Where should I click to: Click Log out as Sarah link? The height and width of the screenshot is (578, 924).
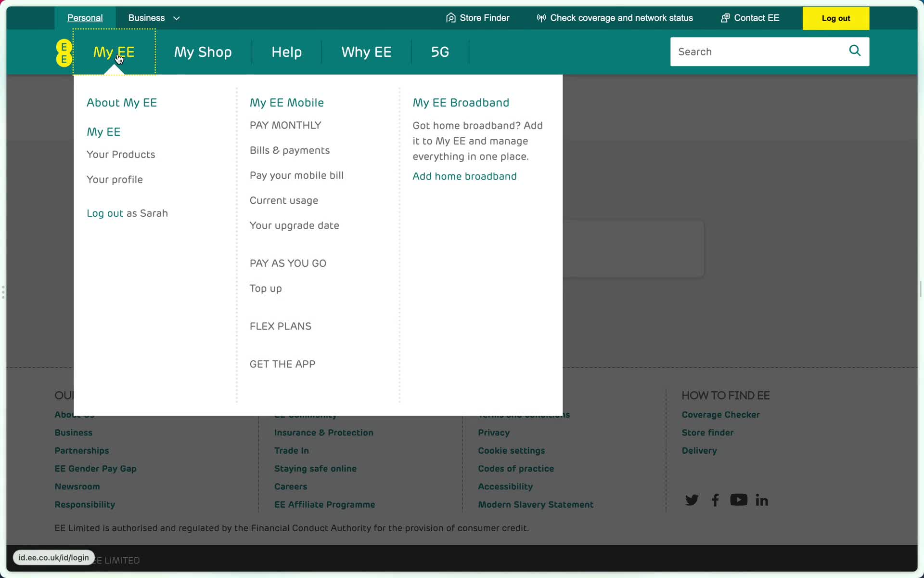pos(127,212)
